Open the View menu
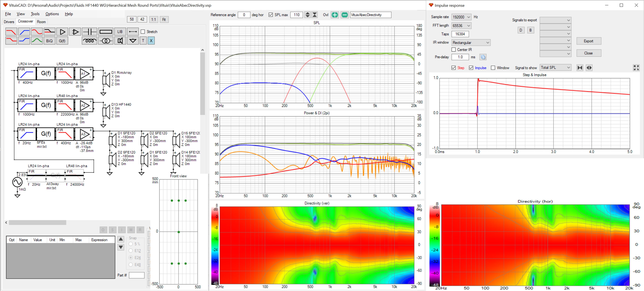644x291 pixels. (x=21, y=14)
